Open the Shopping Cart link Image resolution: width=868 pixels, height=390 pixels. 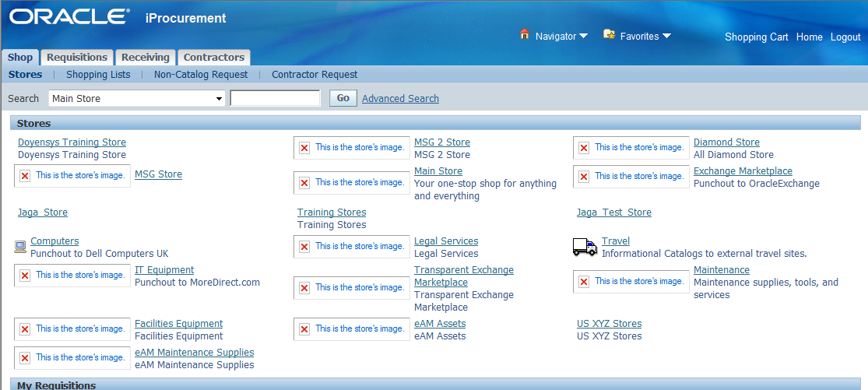point(756,37)
